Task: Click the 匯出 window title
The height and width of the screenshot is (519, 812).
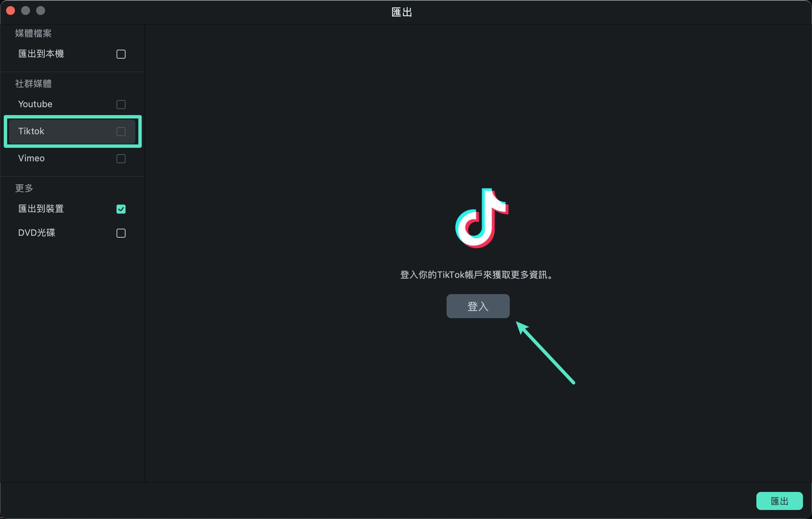Action: [402, 12]
